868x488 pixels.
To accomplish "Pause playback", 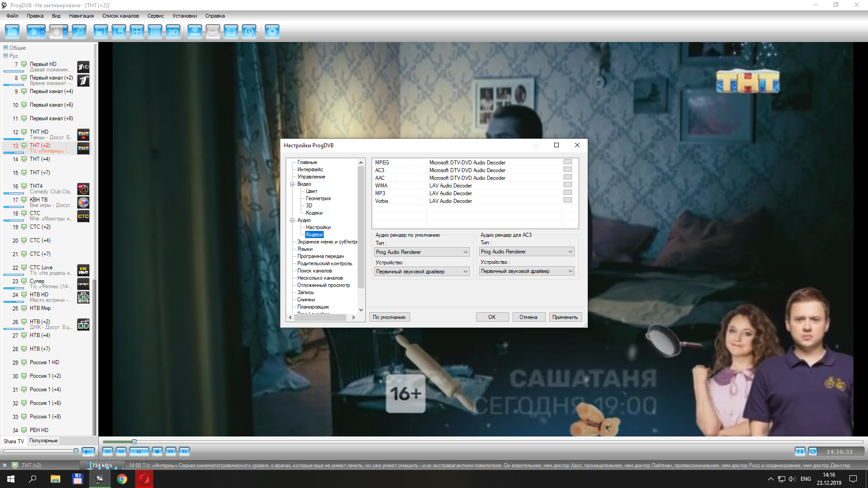I will (139, 451).
